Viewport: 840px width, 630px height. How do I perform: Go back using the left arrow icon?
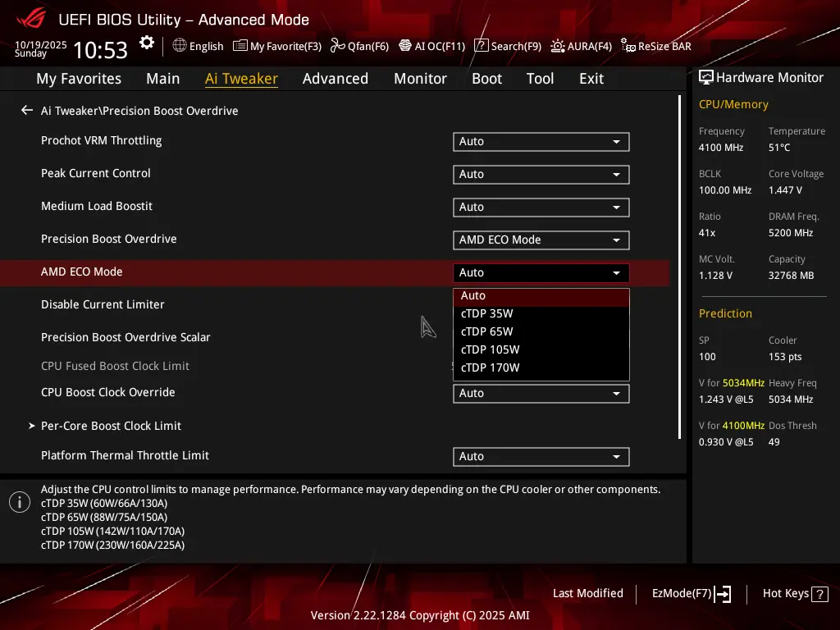(27, 111)
